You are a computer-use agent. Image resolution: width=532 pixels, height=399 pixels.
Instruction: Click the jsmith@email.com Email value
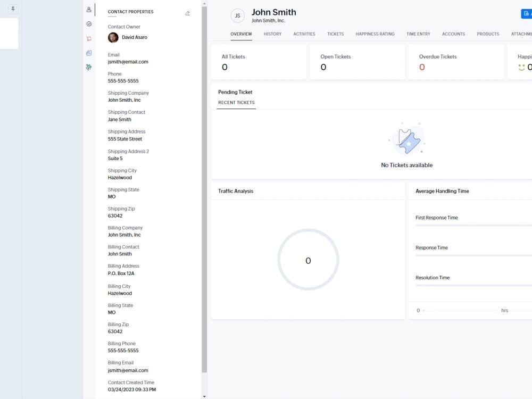coord(128,62)
